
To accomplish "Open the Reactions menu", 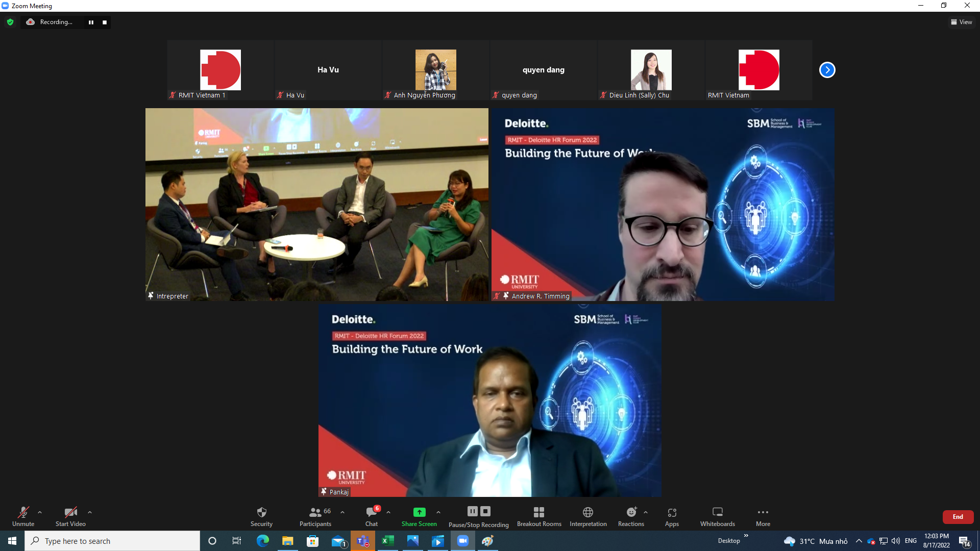I will coord(631,516).
